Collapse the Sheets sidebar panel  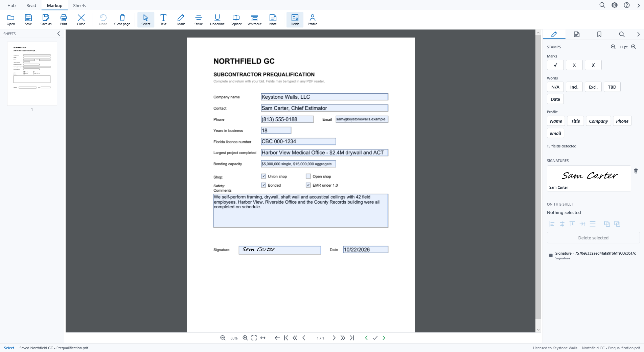click(x=59, y=34)
